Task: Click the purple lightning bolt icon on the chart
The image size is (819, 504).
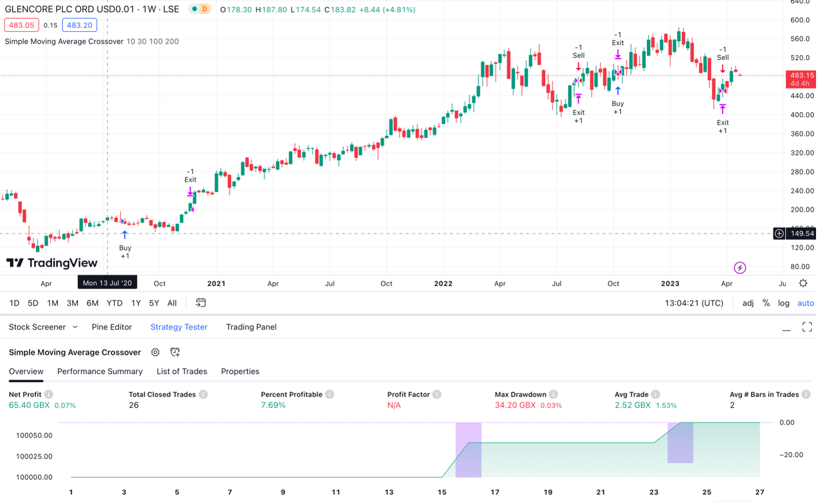Action: (x=740, y=268)
